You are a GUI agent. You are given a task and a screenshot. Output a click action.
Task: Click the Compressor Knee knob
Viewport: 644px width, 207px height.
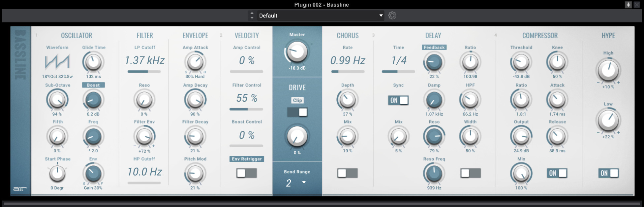(x=557, y=62)
